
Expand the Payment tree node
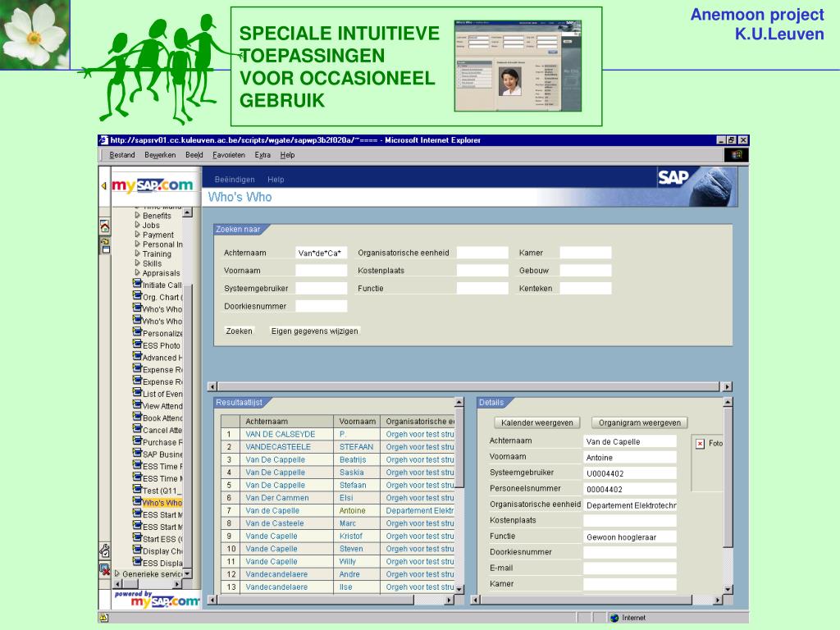pyautogui.click(x=137, y=235)
